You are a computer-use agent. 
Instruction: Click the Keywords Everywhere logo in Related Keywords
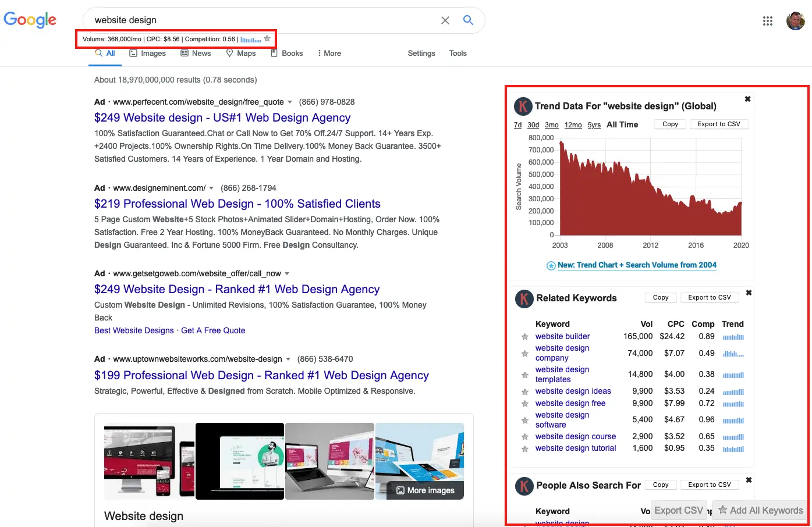coord(524,299)
